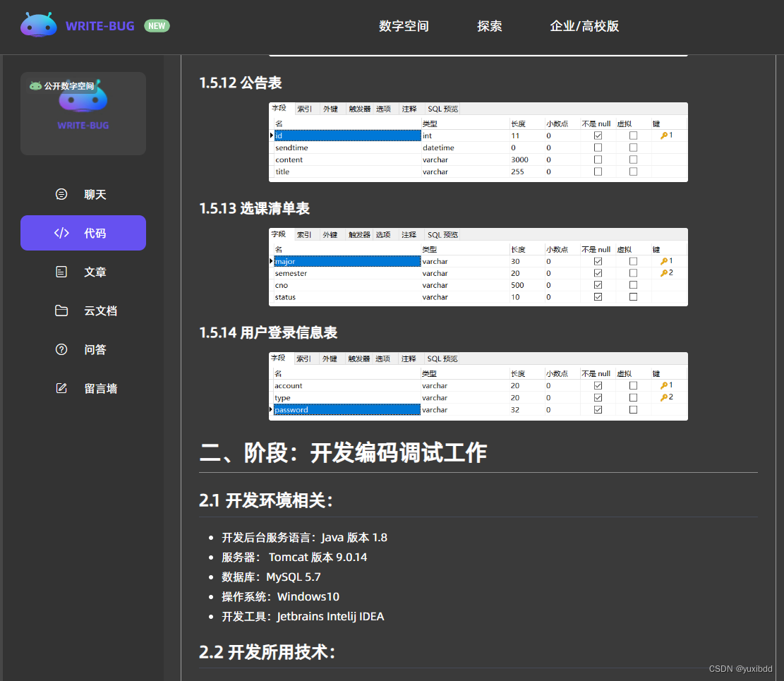Click the 企业/高校版 navigation link

584,26
